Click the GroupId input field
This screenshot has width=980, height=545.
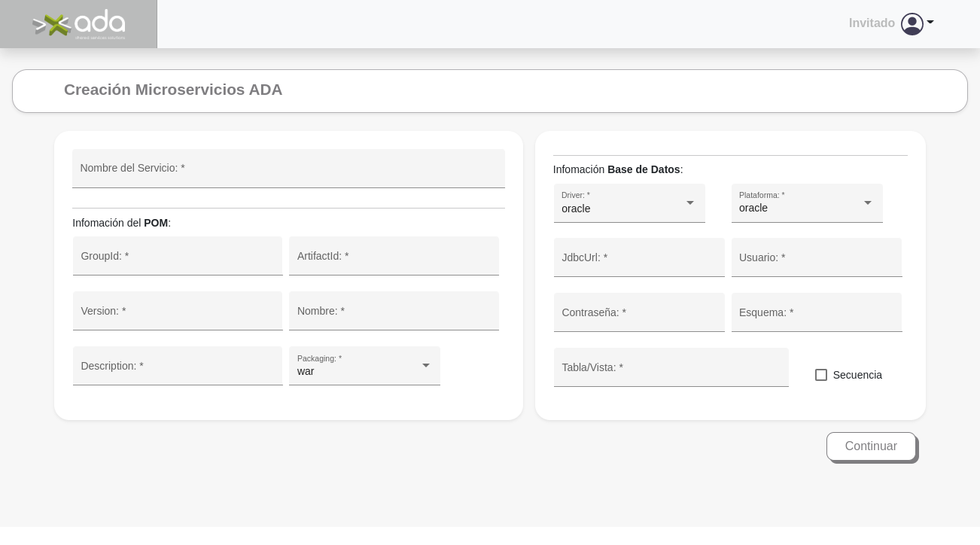tap(178, 257)
